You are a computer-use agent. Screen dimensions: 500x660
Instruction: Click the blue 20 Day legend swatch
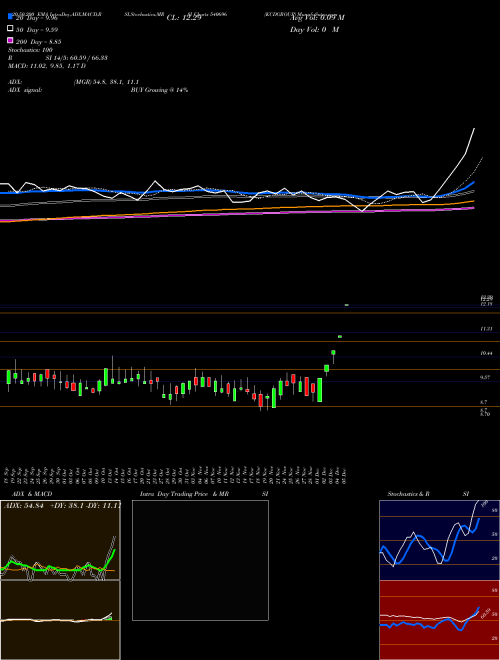click(10, 17)
